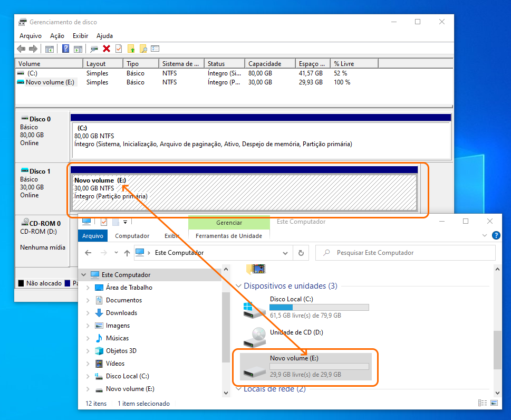Expand Documentos tree node
The width and height of the screenshot is (511, 420).
pos(88,300)
